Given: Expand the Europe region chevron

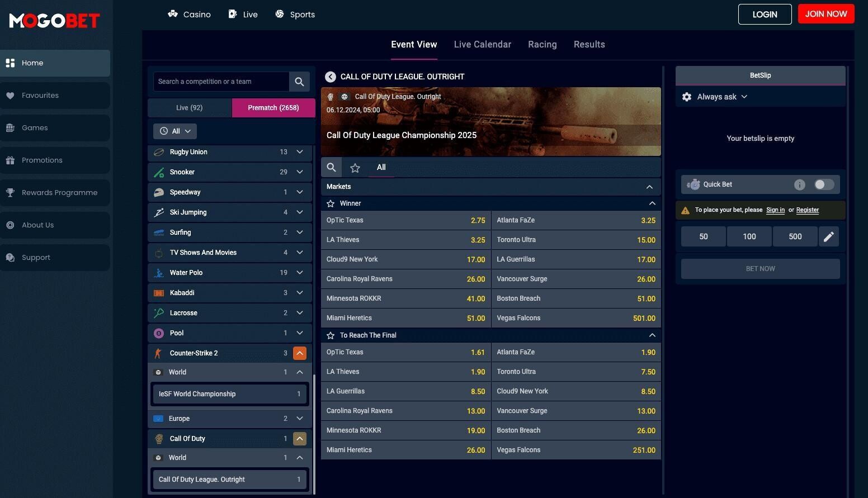Looking at the screenshot, I should 300,419.
